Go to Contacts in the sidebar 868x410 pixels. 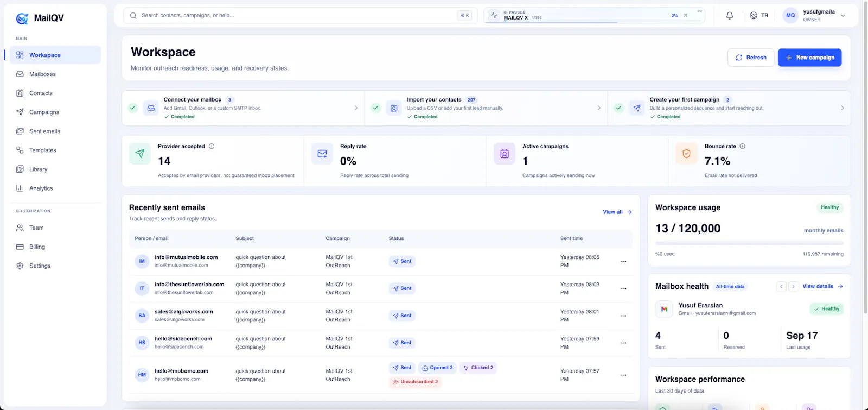click(55, 93)
